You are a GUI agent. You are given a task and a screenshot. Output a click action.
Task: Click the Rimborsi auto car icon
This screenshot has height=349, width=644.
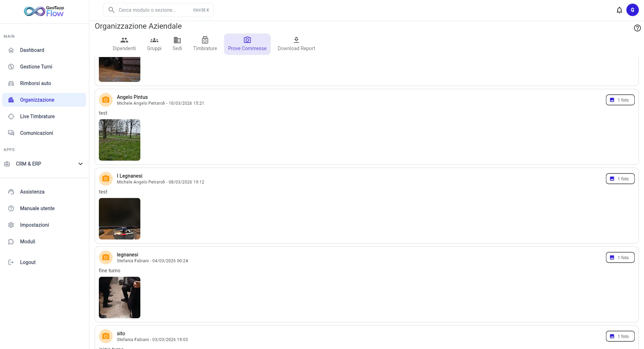click(x=11, y=83)
